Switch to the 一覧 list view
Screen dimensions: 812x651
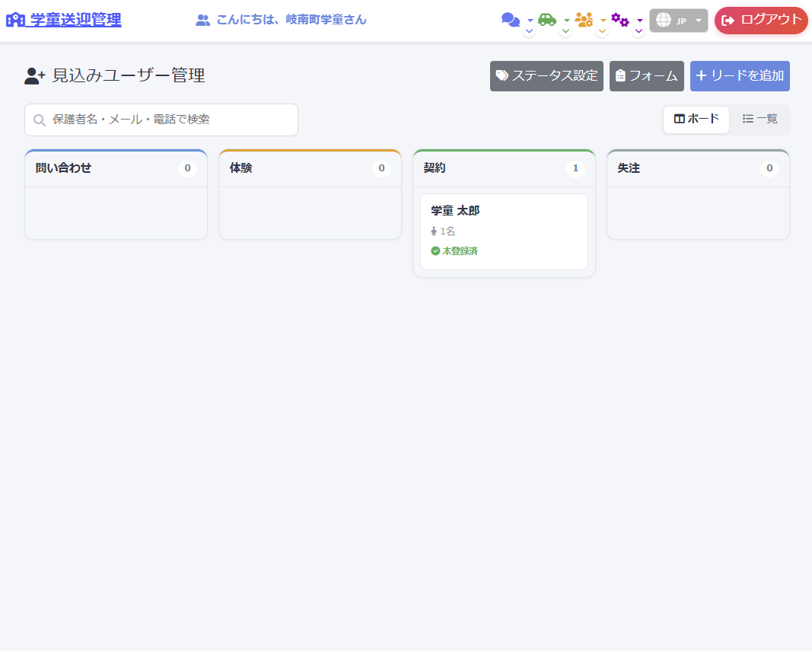(x=759, y=120)
